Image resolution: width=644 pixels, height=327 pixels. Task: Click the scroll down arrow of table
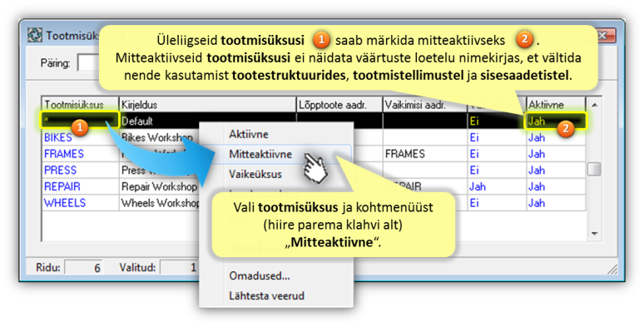pyautogui.click(x=594, y=234)
